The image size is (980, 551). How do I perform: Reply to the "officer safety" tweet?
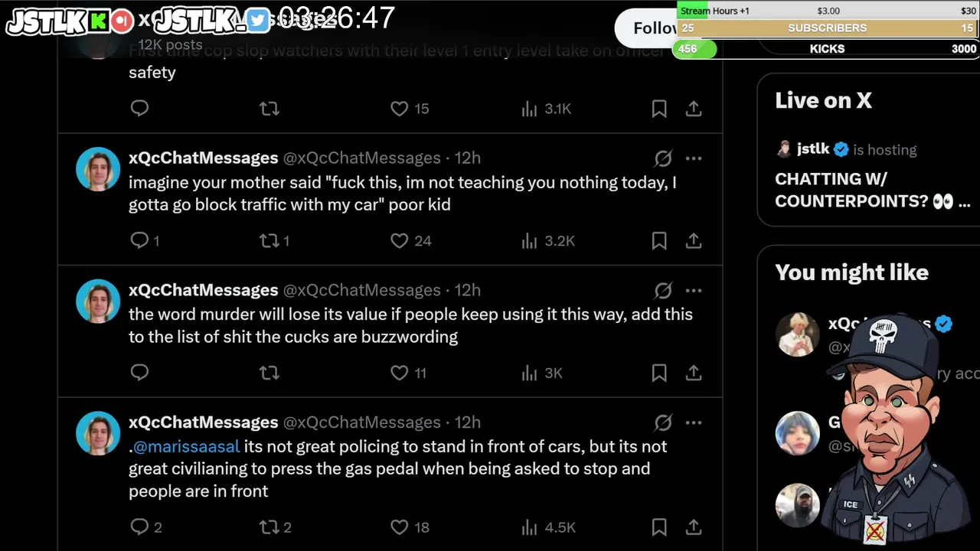click(139, 109)
